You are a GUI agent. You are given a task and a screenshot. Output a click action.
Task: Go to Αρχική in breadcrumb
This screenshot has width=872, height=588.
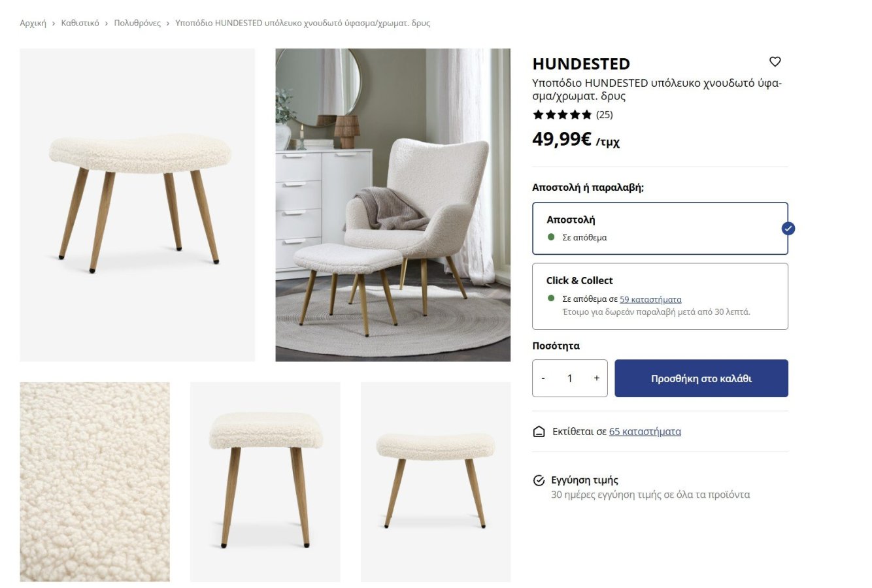coord(33,23)
